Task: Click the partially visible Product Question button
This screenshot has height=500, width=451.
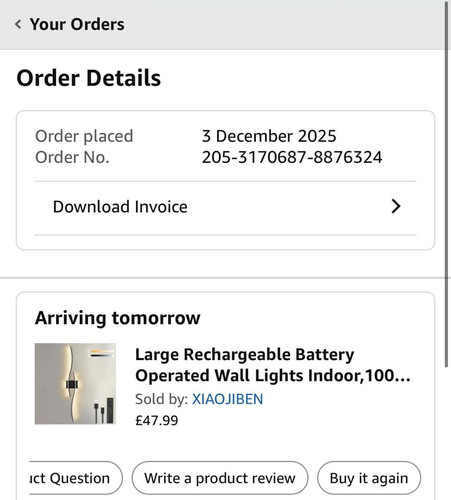Action: (75, 478)
